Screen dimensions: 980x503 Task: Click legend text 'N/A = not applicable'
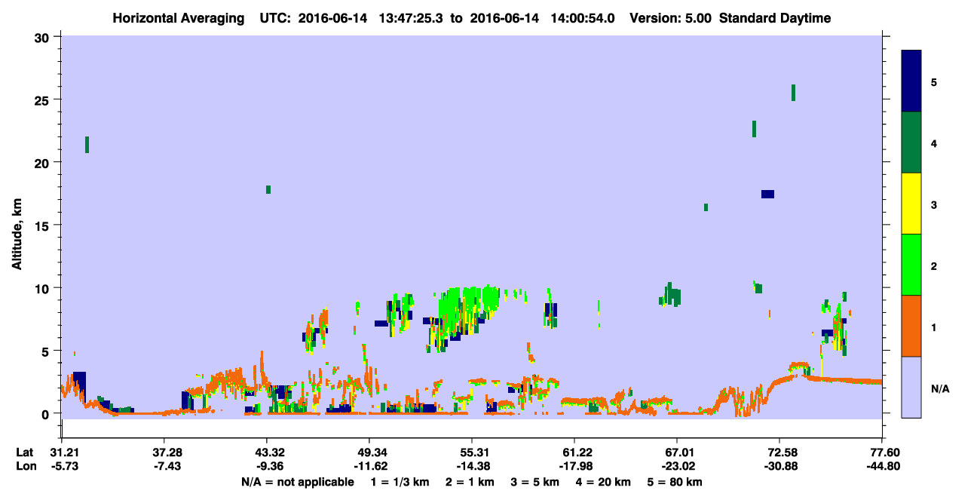click(x=297, y=482)
